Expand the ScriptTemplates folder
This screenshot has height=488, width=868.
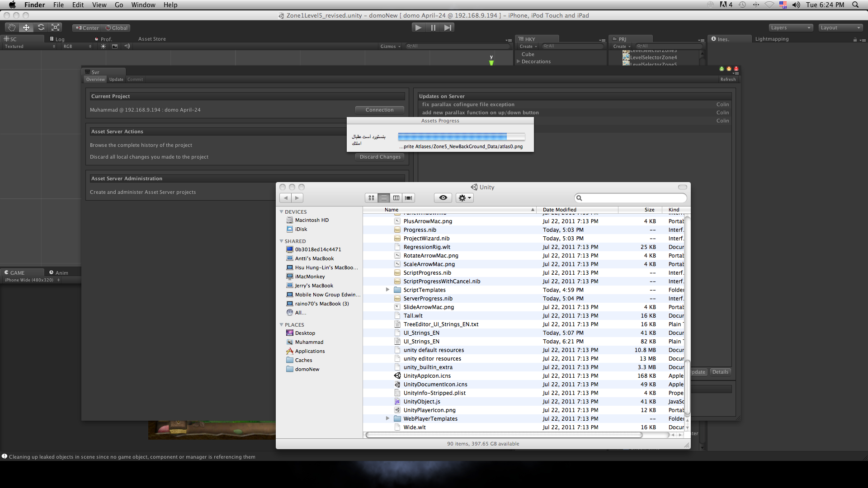(387, 290)
